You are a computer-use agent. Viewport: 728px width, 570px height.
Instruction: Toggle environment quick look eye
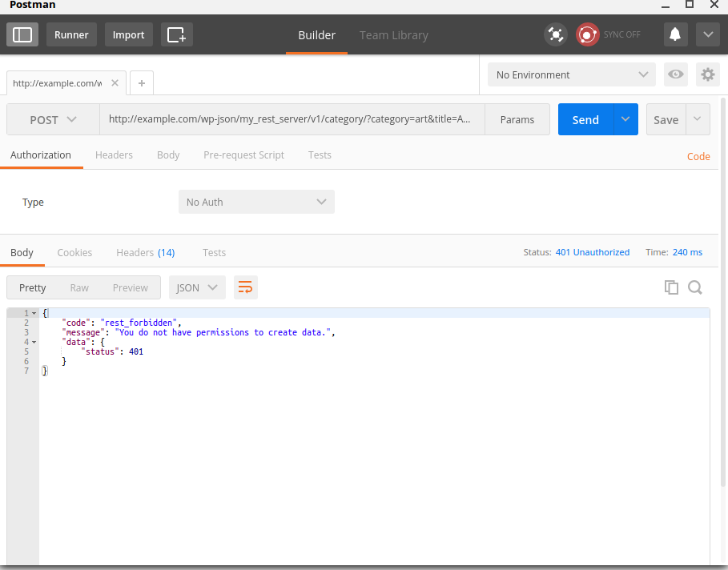click(675, 74)
